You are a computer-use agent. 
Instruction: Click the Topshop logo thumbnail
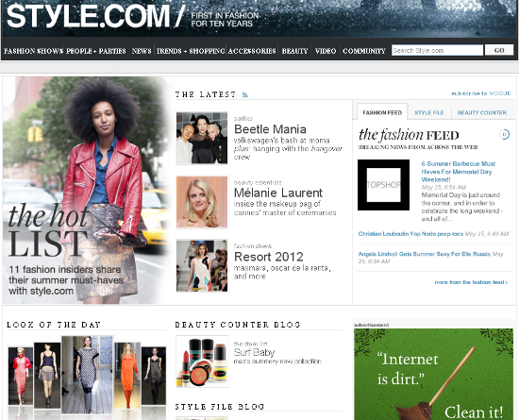(x=383, y=185)
